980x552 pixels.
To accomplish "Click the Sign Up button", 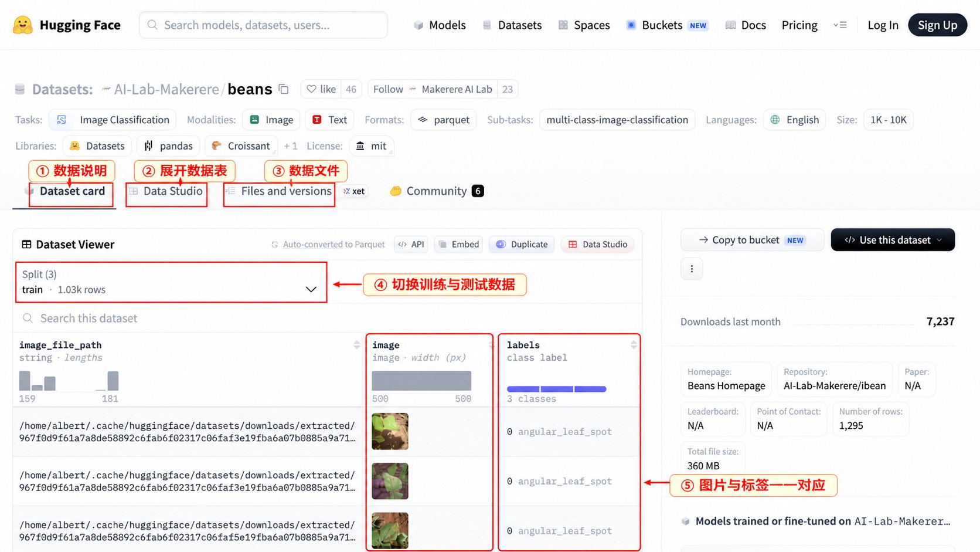I will click(937, 25).
